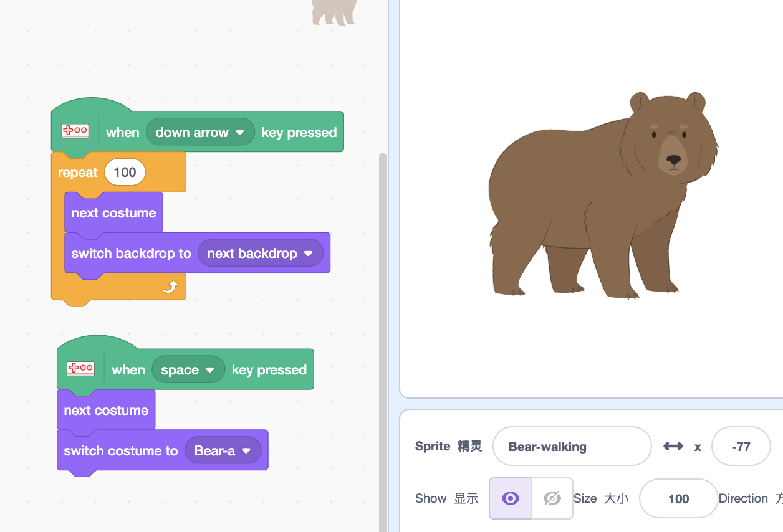Click the horizontal arrows icon beside x
The height and width of the screenshot is (532, 783).
point(673,446)
